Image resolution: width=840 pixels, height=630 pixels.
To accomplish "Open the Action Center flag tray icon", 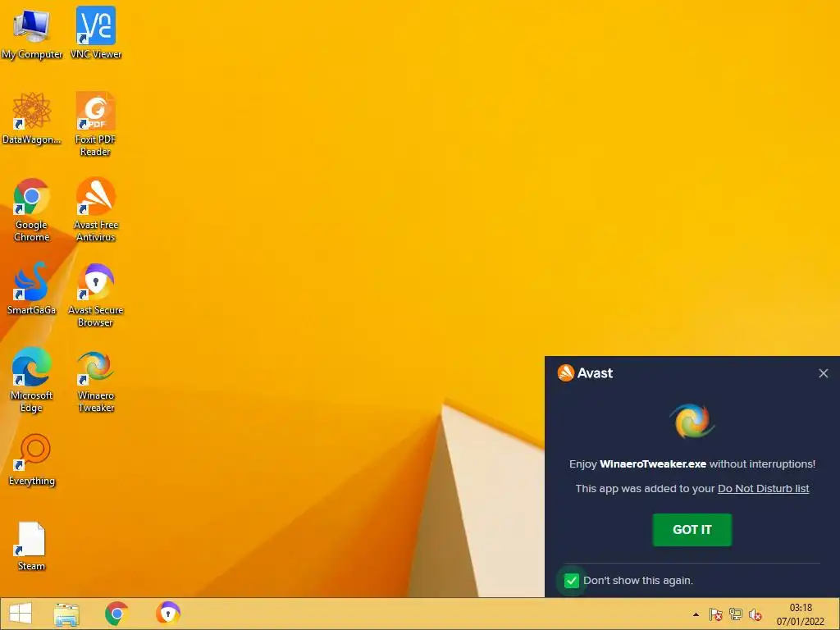I will 715,614.
